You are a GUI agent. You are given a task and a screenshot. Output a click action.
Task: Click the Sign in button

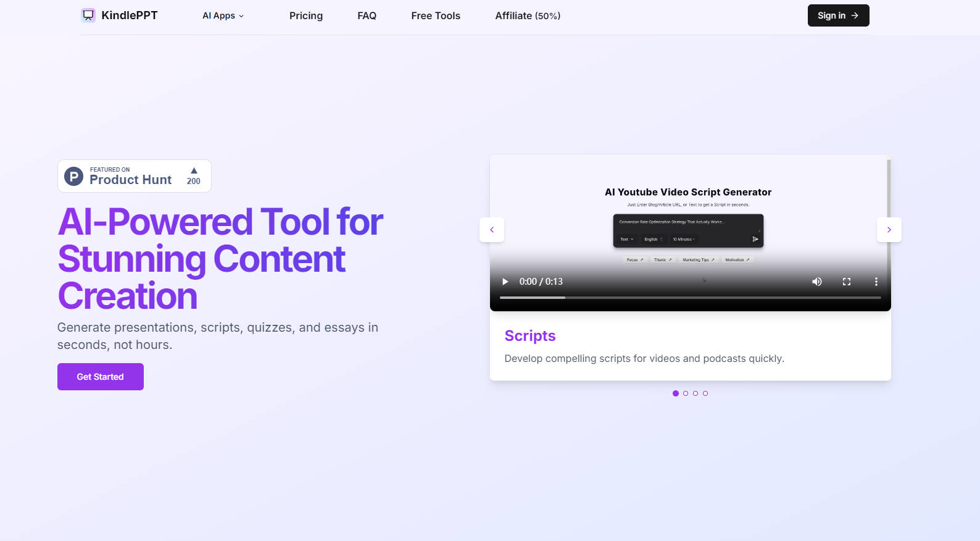(838, 15)
